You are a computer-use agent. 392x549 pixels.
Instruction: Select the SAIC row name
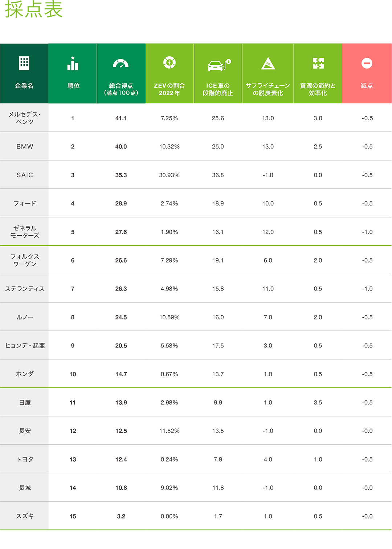(x=25, y=175)
